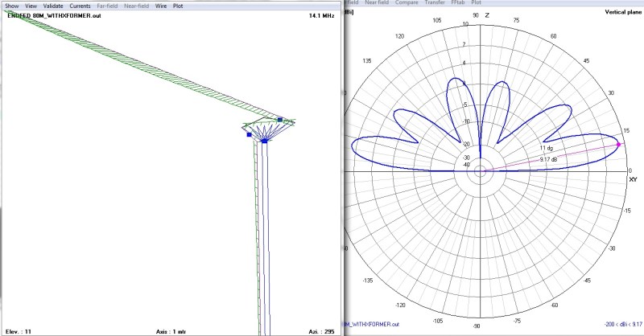Click the Elev. 11 status field
Viewport: 644px width, 336px height.
[x=16, y=330]
